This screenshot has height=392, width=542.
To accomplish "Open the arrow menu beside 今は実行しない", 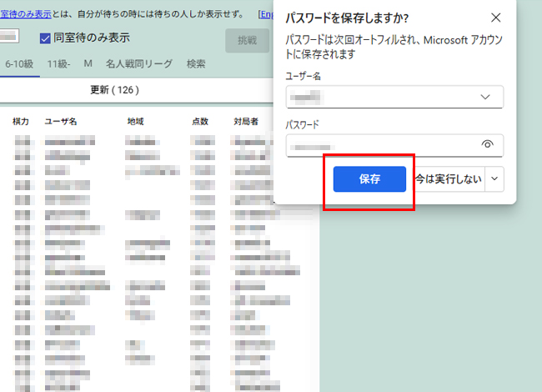I will click(x=496, y=178).
